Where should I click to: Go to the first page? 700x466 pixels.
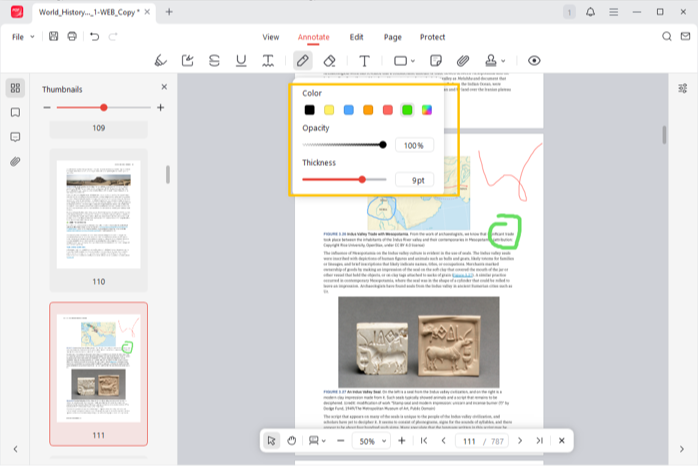pos(424,441)
